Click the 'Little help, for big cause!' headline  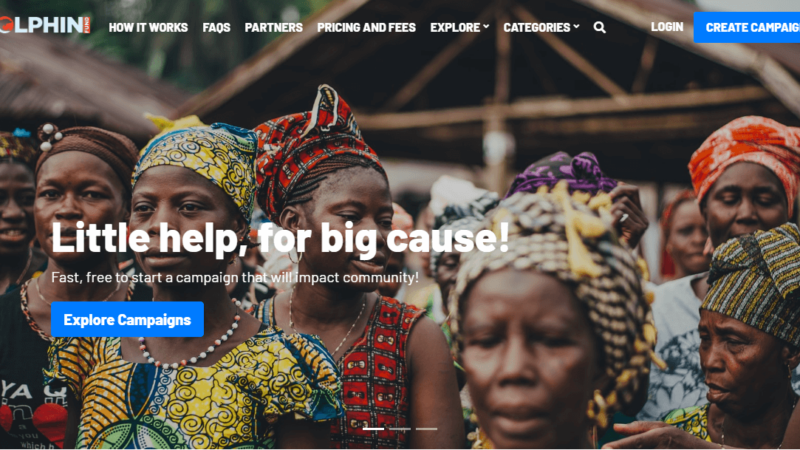tap(280, 238)
